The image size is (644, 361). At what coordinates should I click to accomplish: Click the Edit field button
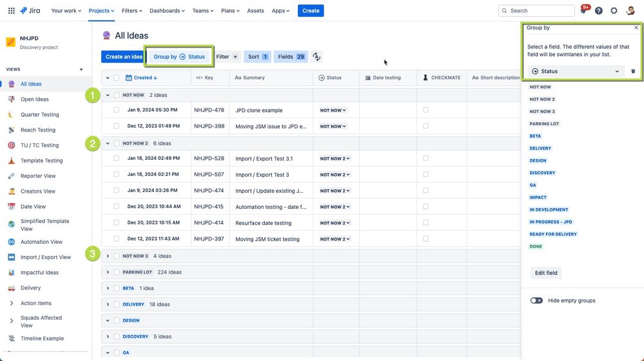point(546,273)
